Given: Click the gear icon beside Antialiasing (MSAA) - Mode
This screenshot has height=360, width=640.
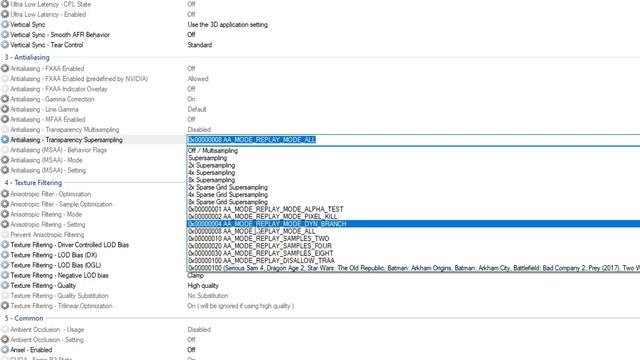Looking at the screenshot, I should [x=5, y=160].
